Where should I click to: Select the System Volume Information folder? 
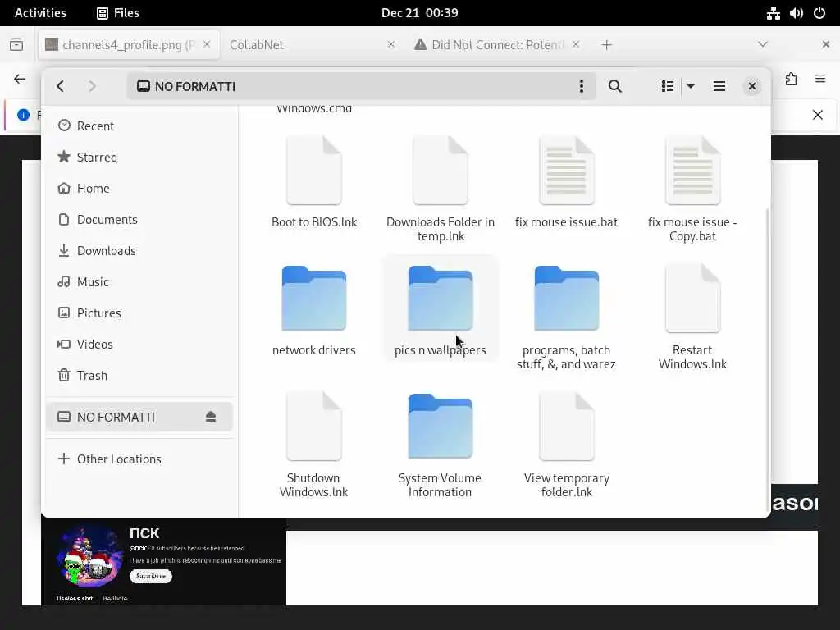[441, 445]
